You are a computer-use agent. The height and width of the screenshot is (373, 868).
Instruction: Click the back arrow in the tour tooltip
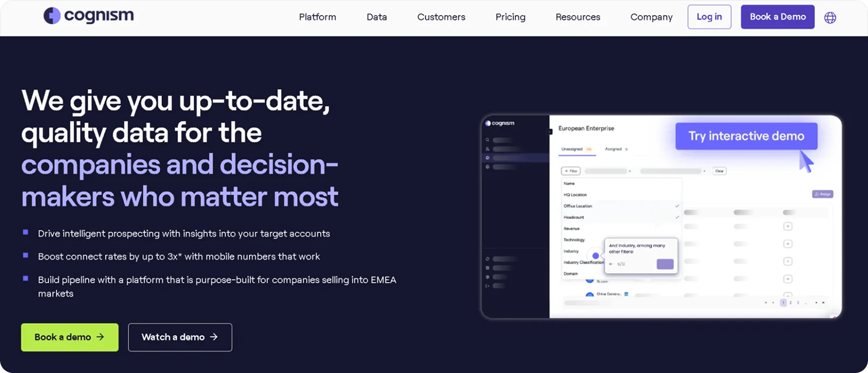611,264
